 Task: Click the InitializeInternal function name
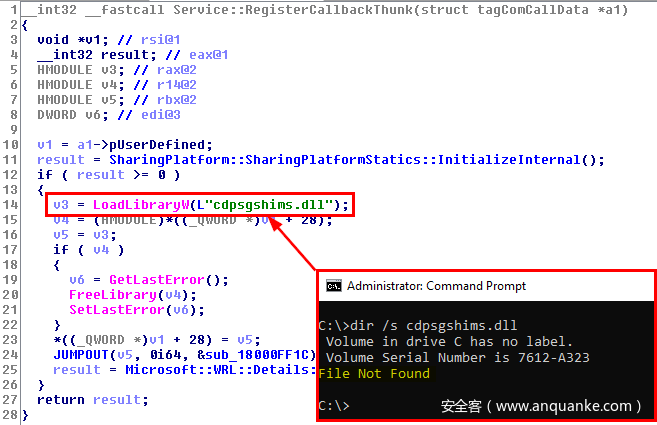coord(509,160)
